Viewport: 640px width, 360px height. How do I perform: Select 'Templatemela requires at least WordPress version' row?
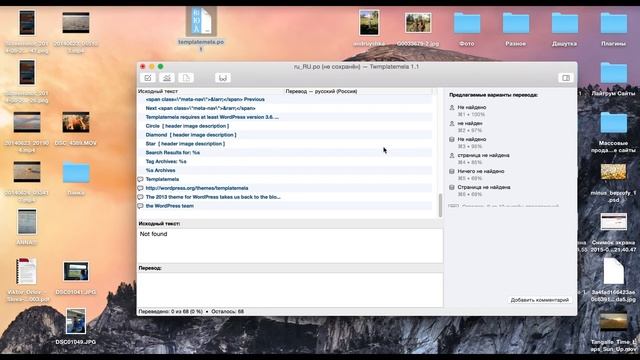284,117
